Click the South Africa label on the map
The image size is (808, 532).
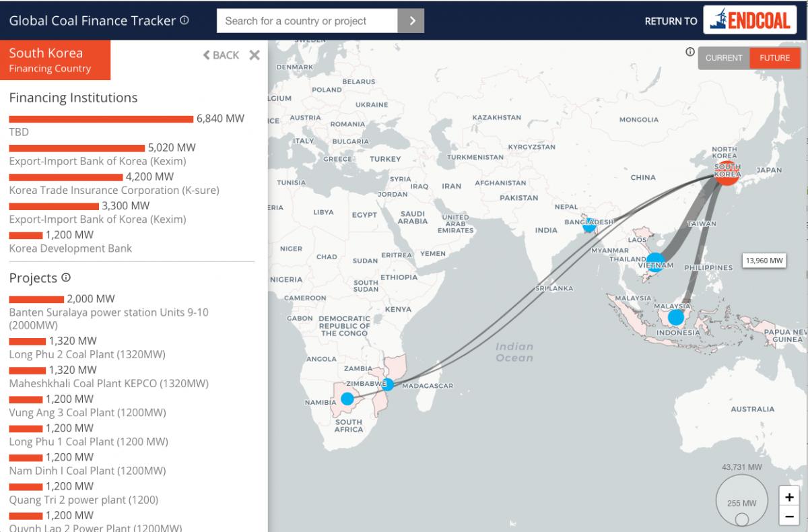pyautogui.click(x=349, y=426)
